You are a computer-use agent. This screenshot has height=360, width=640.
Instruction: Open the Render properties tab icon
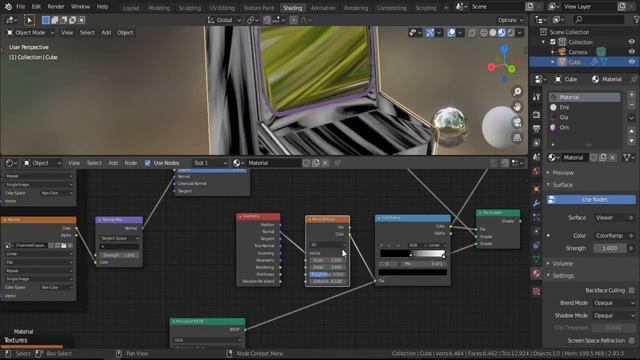click(536, 115)
